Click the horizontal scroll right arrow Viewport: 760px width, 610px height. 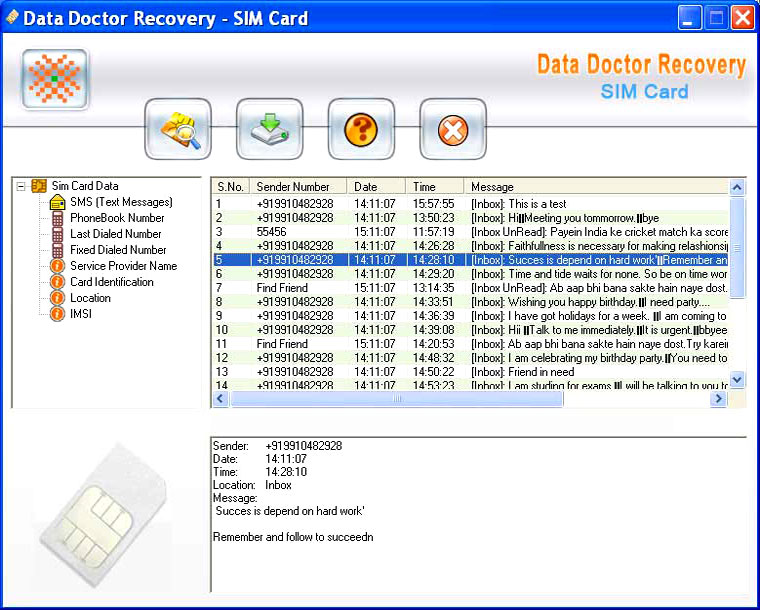point(718,399)
